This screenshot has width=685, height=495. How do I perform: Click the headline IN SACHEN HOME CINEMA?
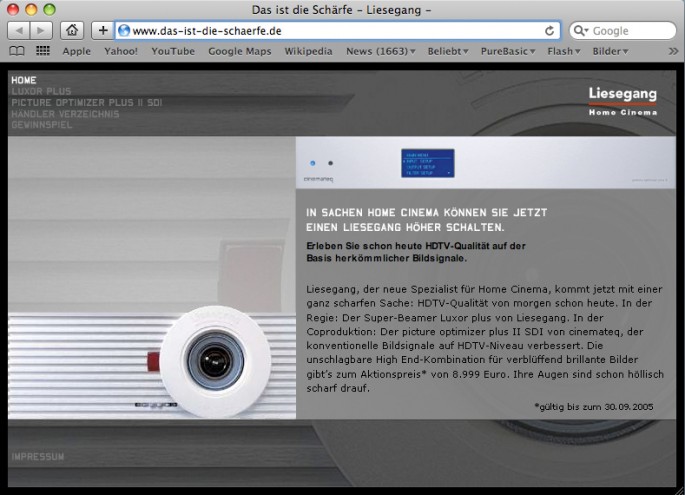pyautogui.click(x=426, y=220)
